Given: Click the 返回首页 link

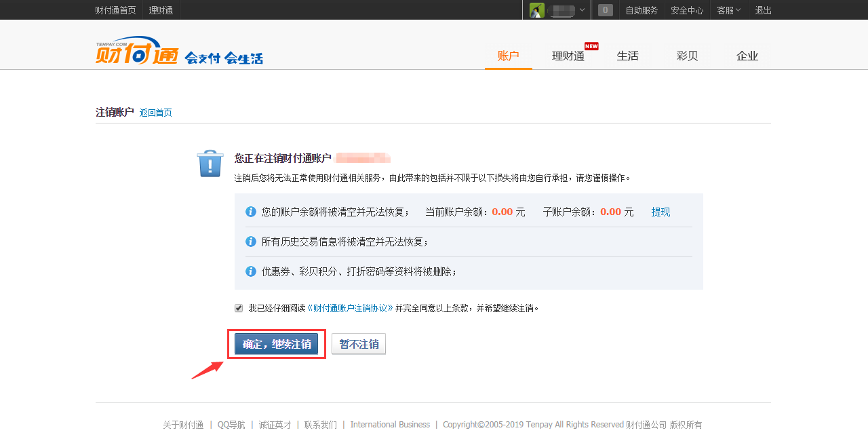Looking at the screenshot, I should (x=156, y=113).
